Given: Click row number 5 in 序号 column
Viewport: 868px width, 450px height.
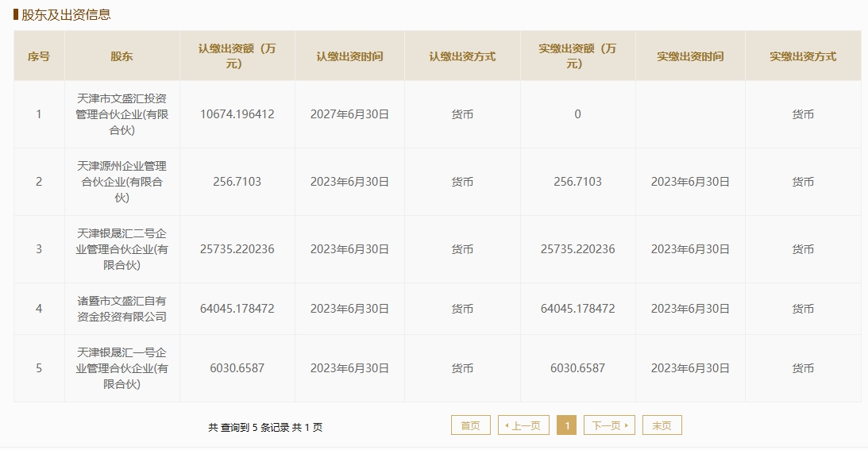Looking at the screenshot, I should [39, 368].
